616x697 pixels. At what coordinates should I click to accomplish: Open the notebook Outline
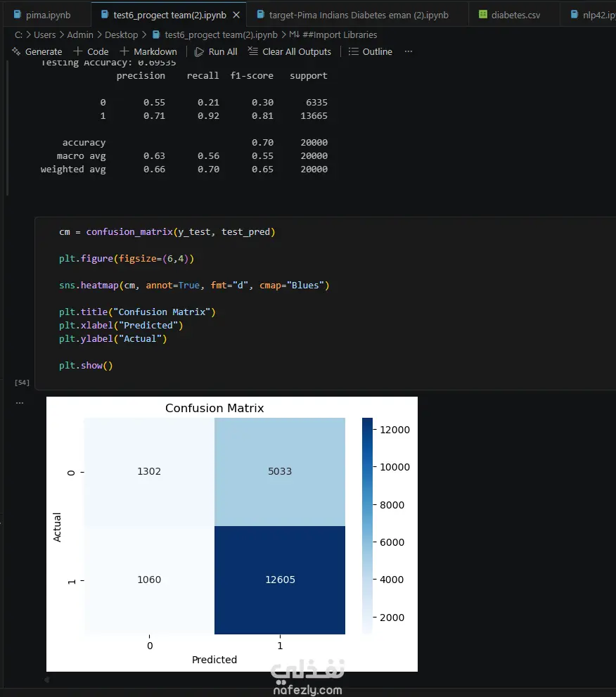(x=370, y=51)
